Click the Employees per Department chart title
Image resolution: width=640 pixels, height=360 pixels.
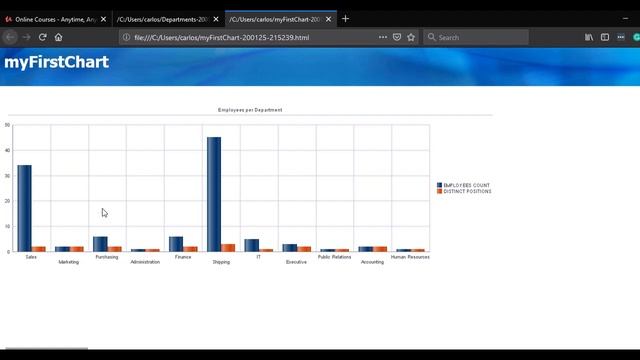250,110
